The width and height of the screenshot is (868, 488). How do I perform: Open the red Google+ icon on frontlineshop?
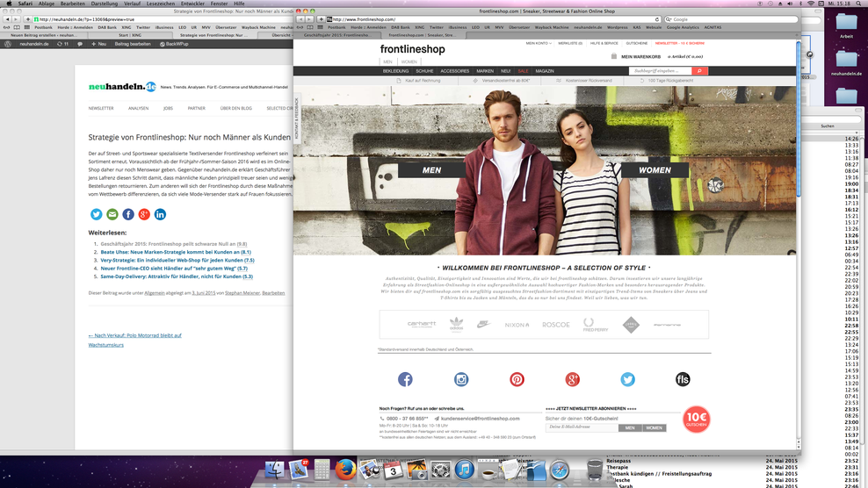[x=572, y=379]
